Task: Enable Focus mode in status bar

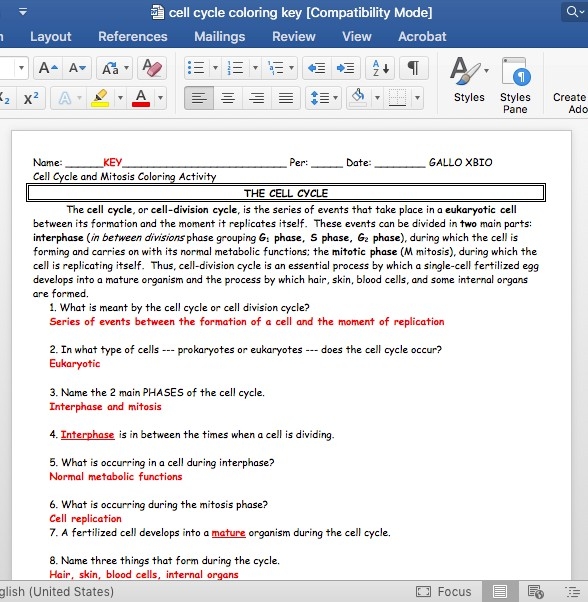Action: tap(444, 591)
